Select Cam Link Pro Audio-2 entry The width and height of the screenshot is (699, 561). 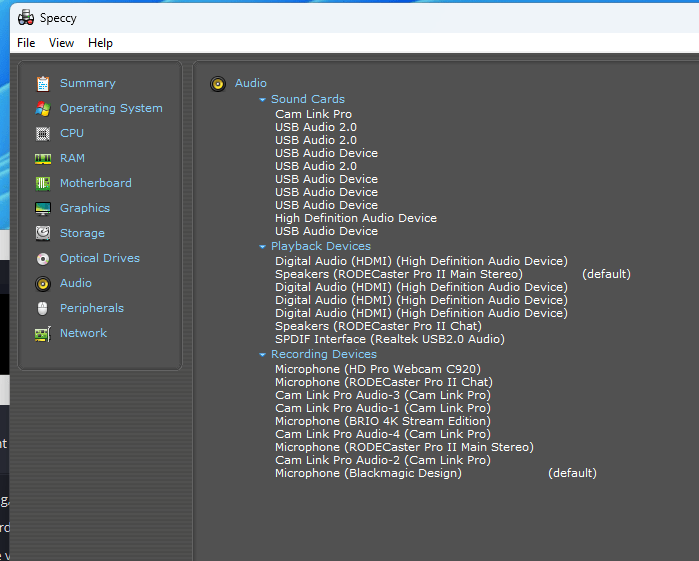(x=383, y=460)
